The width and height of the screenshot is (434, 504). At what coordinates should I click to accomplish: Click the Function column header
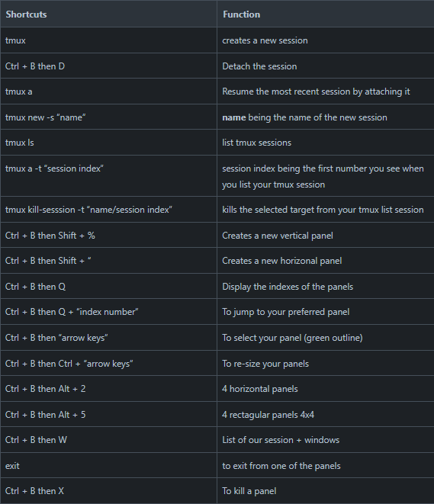click(x=242, y=14)
